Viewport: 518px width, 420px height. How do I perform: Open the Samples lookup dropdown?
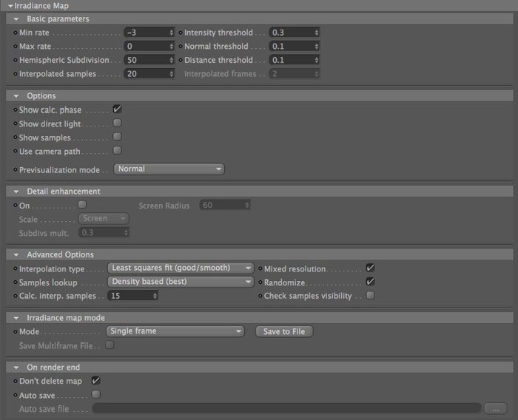tap(181, 282)
